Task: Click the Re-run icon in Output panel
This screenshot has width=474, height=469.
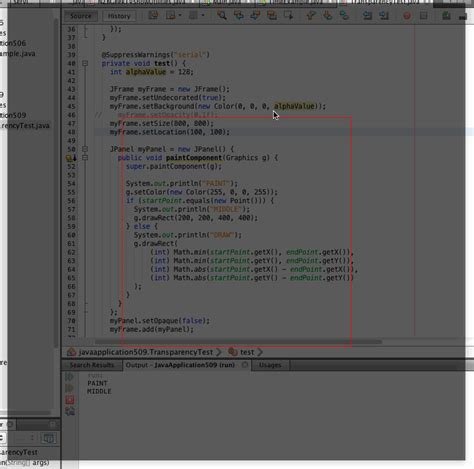Action: coord(70,377)
